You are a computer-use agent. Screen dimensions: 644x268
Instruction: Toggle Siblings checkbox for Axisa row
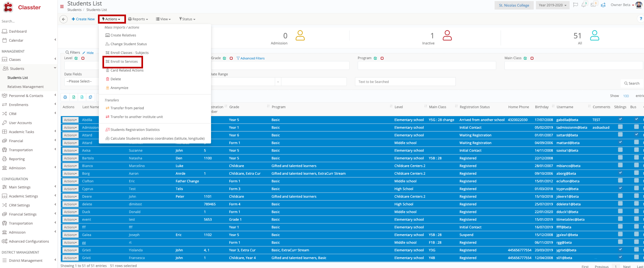point(620,150)
